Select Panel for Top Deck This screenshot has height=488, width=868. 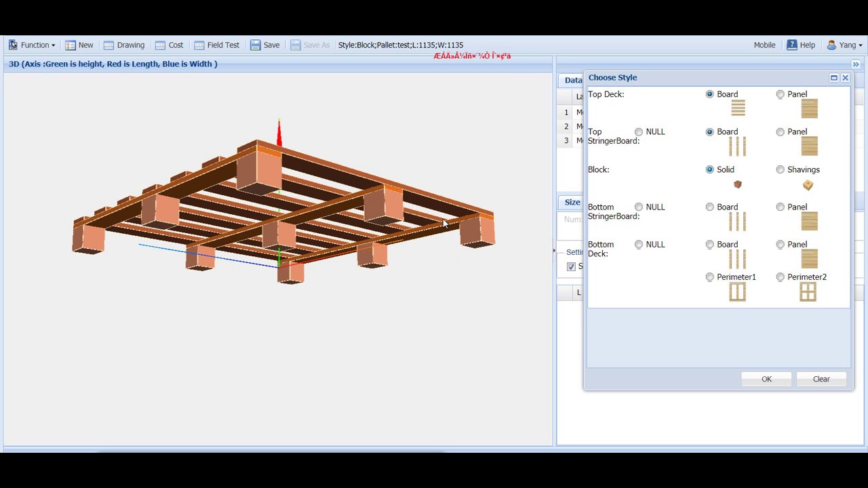[x=781, y=94]
